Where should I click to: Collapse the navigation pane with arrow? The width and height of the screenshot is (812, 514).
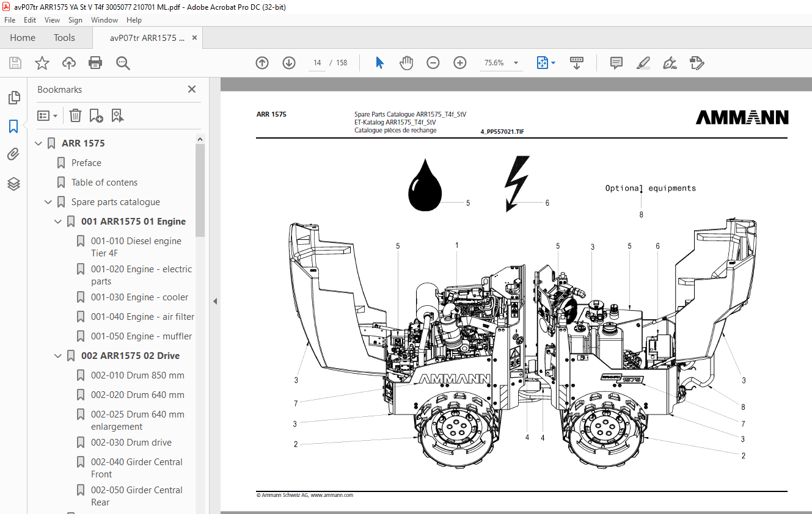click(214, 301)
